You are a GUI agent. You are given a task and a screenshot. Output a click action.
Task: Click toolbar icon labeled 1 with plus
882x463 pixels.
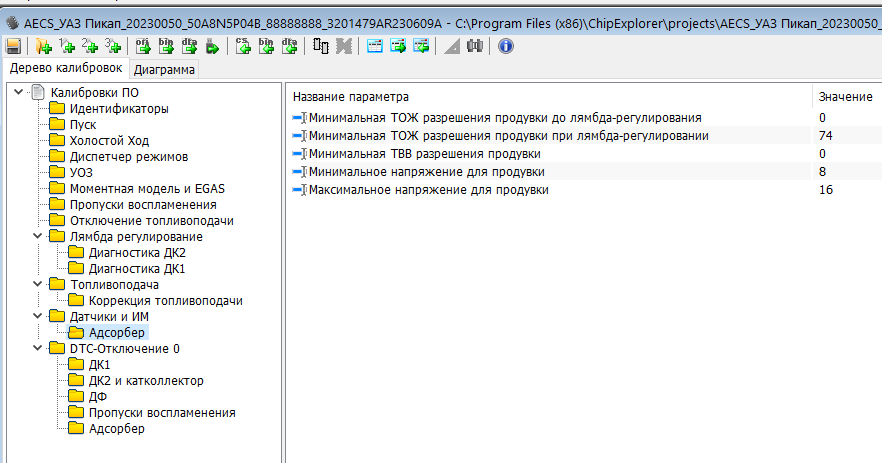click(67, 46)
